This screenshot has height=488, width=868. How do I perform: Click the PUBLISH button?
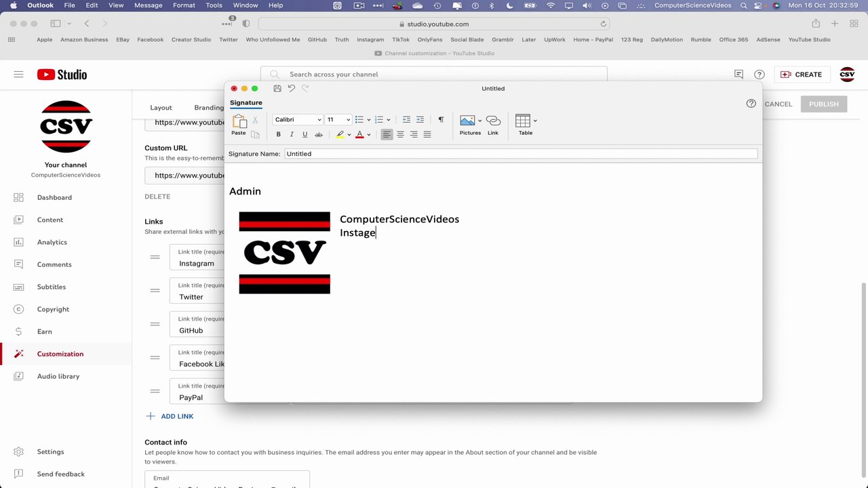[823, 104]
